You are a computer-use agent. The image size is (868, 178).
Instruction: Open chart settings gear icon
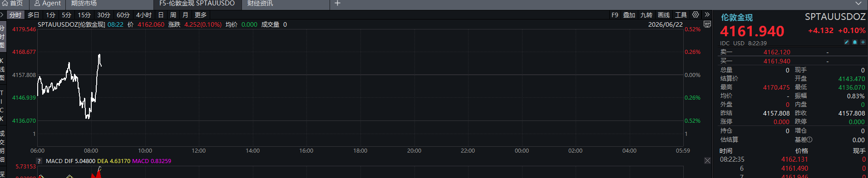(x=695, y=15)
